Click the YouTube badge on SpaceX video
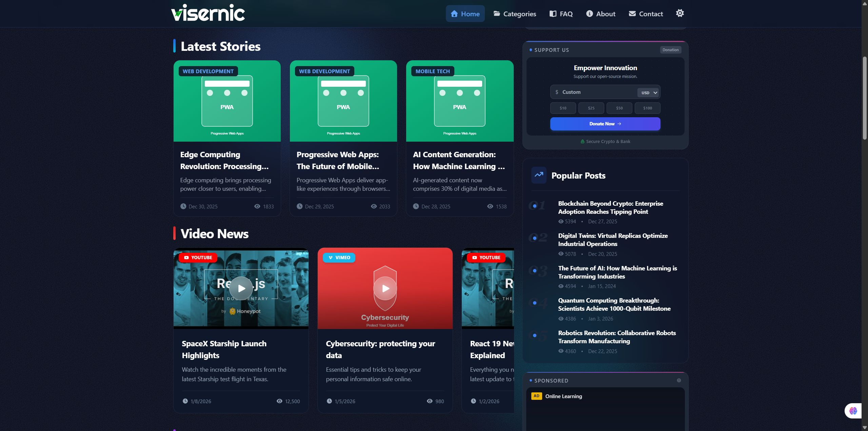Viewport: 868px width, 431px height. click(198, 258)
